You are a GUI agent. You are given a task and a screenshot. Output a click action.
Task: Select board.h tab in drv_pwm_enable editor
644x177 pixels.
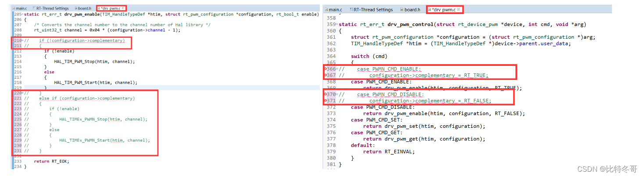tap(83, 8)
